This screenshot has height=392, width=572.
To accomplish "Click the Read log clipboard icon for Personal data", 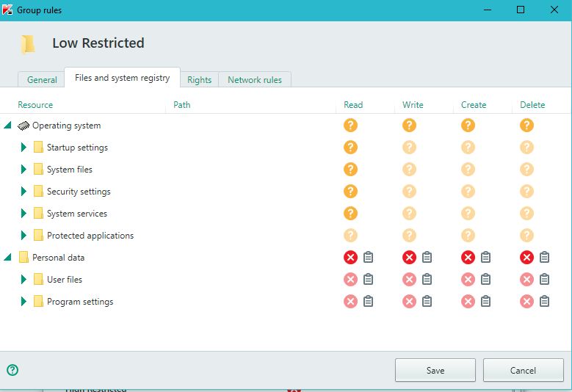I will (x=368, y=257).
